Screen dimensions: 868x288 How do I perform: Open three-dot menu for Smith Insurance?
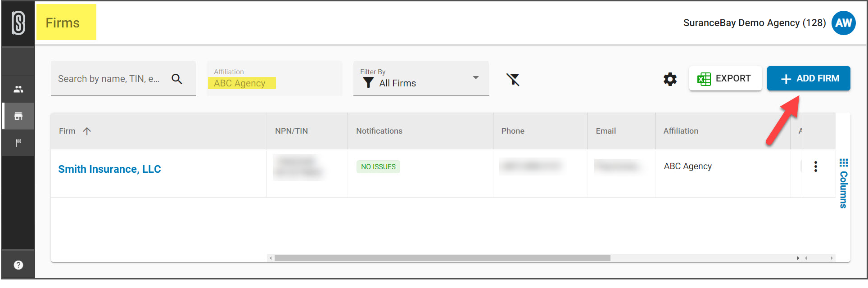[815, 166]
